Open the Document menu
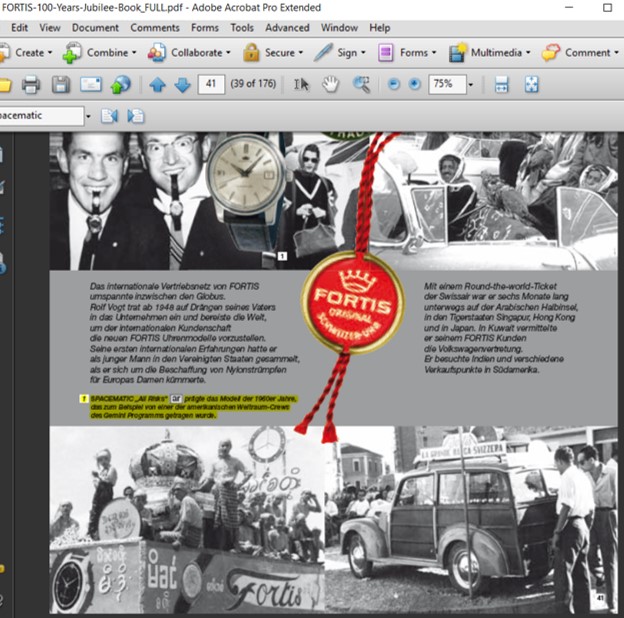Viewport: 624px width, 618px height. (95, 28)
